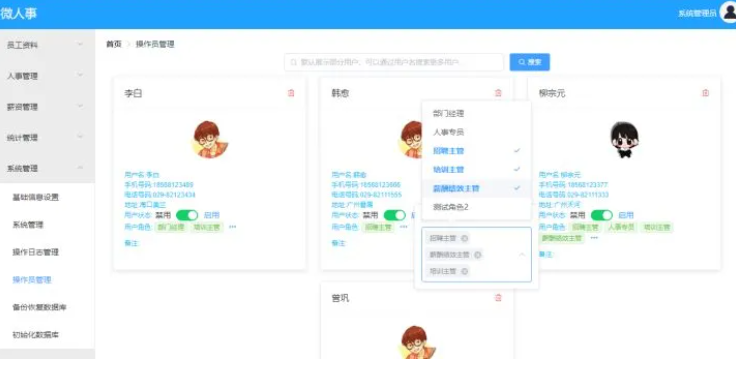Focus the username search input field

coord(394,62)
